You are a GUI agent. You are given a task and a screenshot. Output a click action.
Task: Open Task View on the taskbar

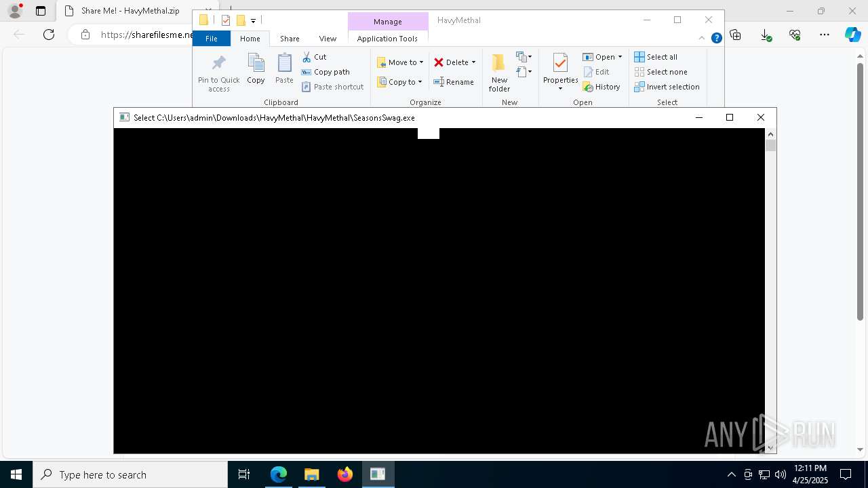[x=244, y=474]
